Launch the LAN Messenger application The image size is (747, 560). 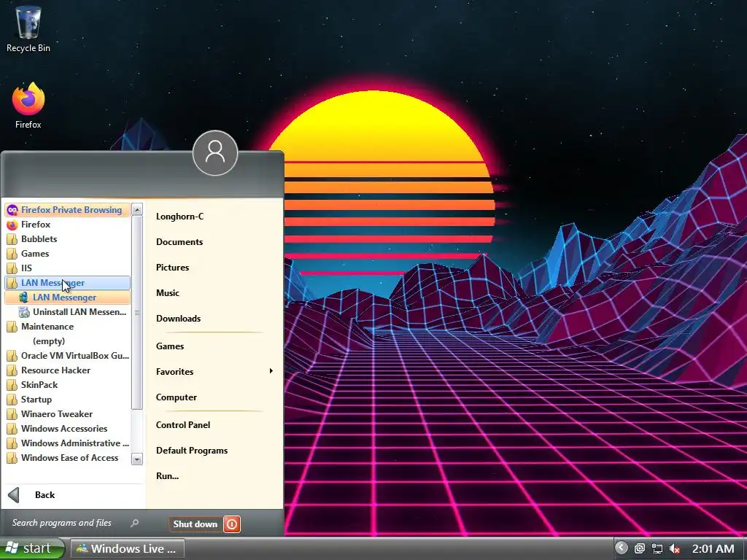pos(67,297)
